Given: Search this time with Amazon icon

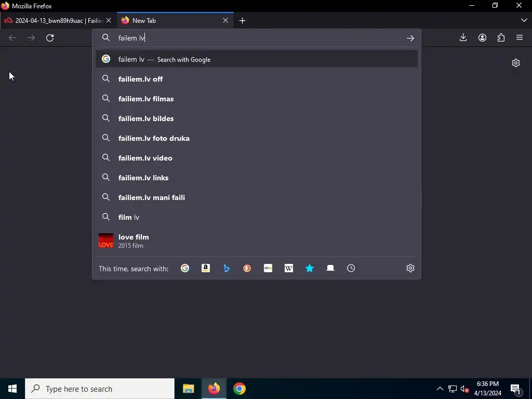Looking at the screenshot, I should [x=206, y=268].
